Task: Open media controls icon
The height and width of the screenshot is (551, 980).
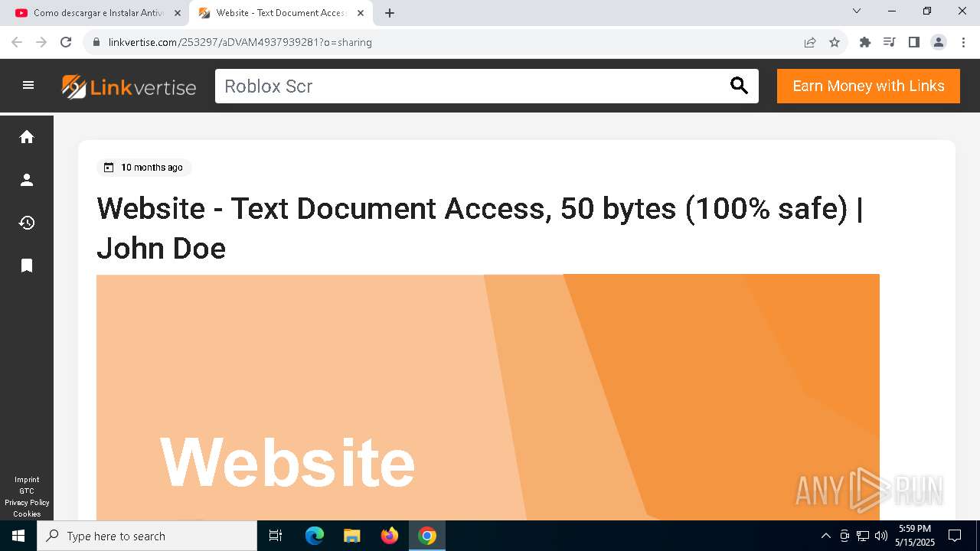Action: pos(890,42)
